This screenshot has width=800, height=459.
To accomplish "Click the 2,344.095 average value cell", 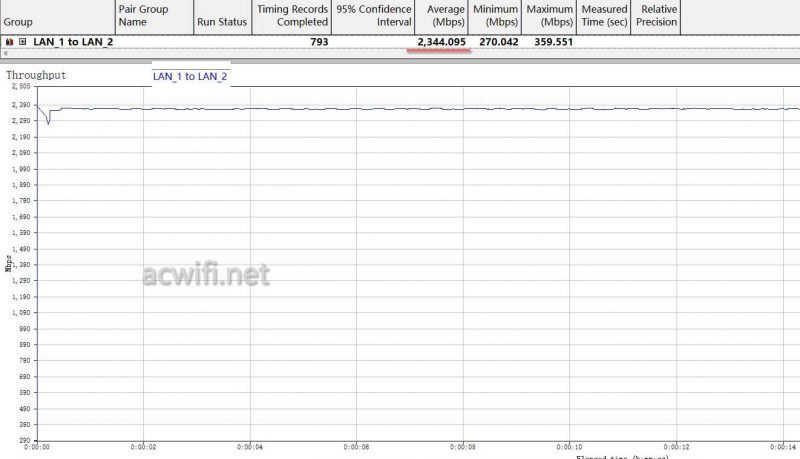I will pos(441,42).
